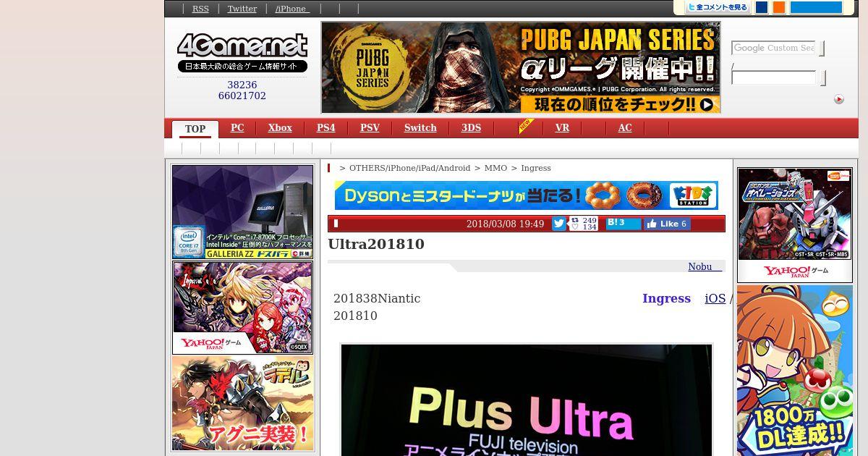The height and width of the screenshot is (456, 868).
Task: Open the Galleria ZZ PC advertisement
Action: tap(243, 212)
